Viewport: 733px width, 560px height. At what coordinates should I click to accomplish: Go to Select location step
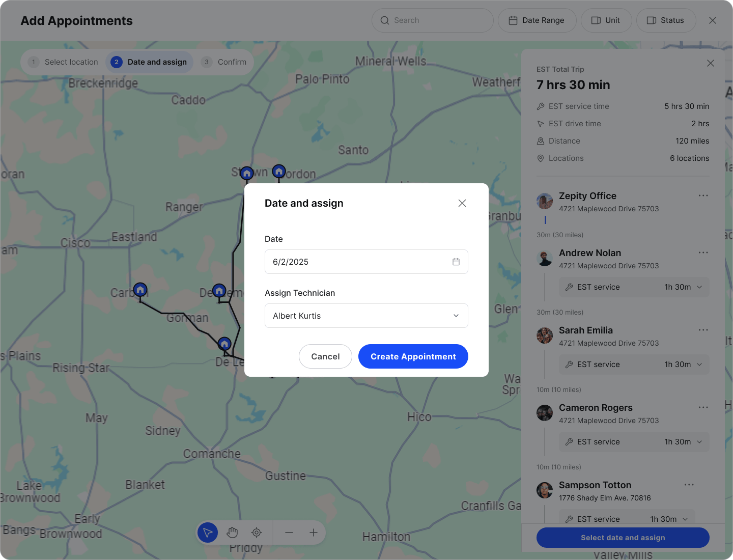click(63, 62)
